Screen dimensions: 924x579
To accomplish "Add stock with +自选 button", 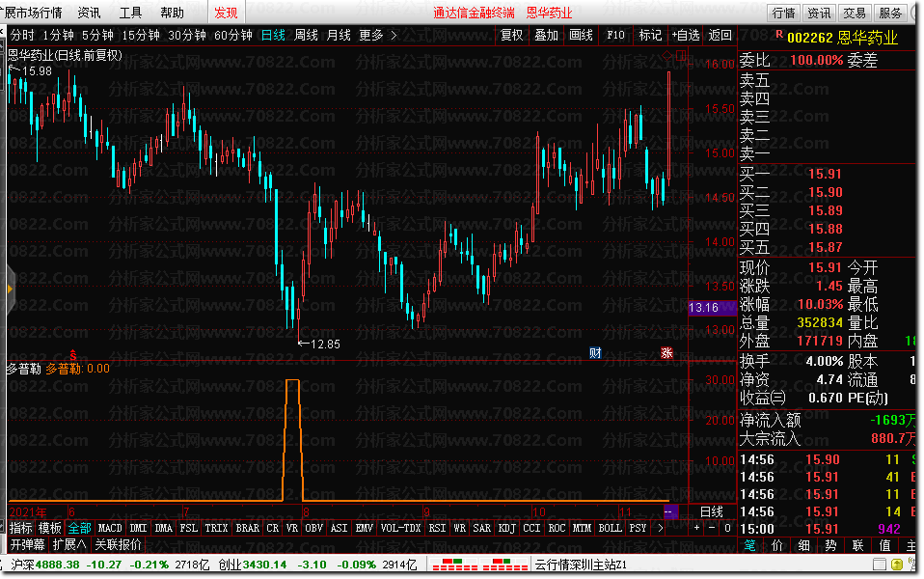I will (686, 36).
